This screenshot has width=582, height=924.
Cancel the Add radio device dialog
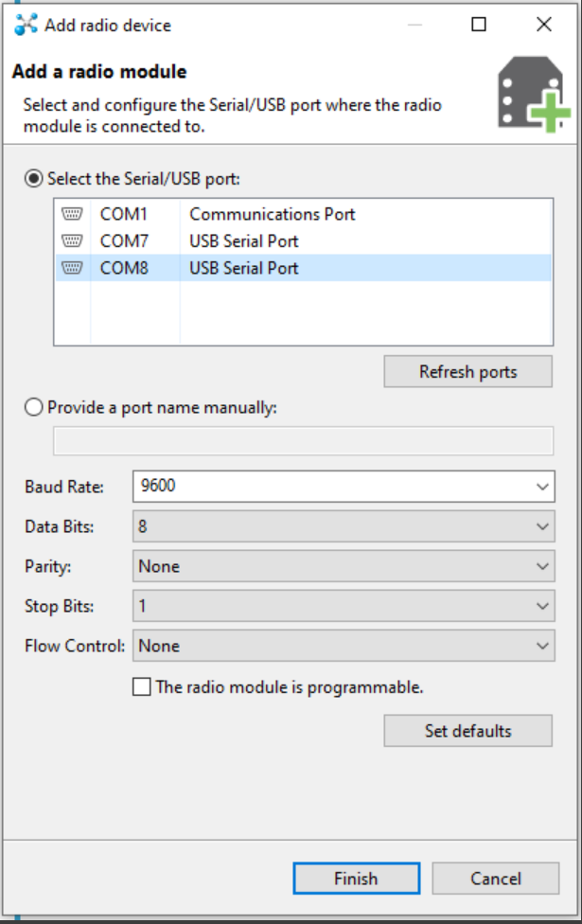[x=495, y=879]
